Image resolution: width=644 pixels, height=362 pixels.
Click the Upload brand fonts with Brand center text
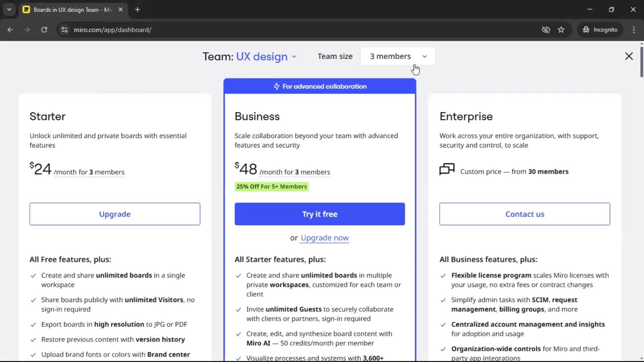click(115, 355)
